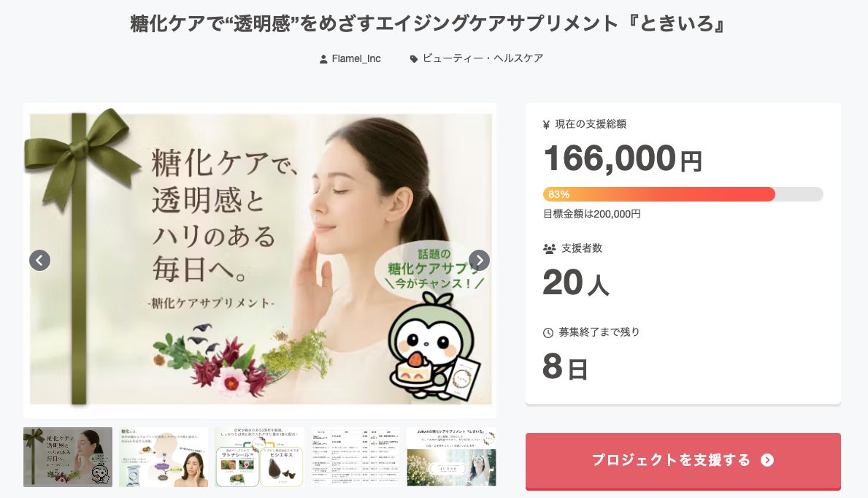Click the プロジェクトを支援する button
Viewport: 868px width, 498px height.
point(683,461)
